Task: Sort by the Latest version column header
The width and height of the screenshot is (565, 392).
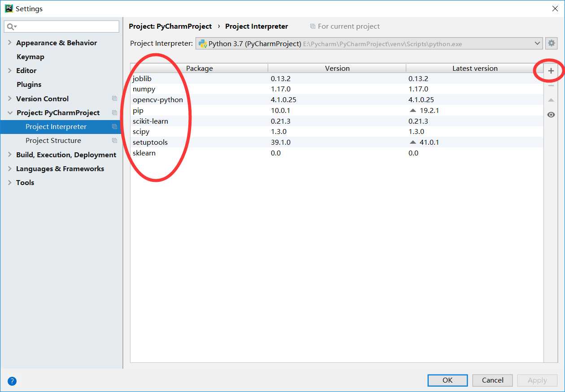Action: (x=475, y=68)
